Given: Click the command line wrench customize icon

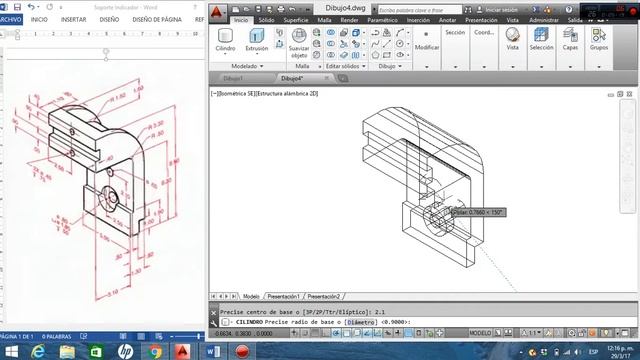Looking at the screenshot, I should point(213,323).
